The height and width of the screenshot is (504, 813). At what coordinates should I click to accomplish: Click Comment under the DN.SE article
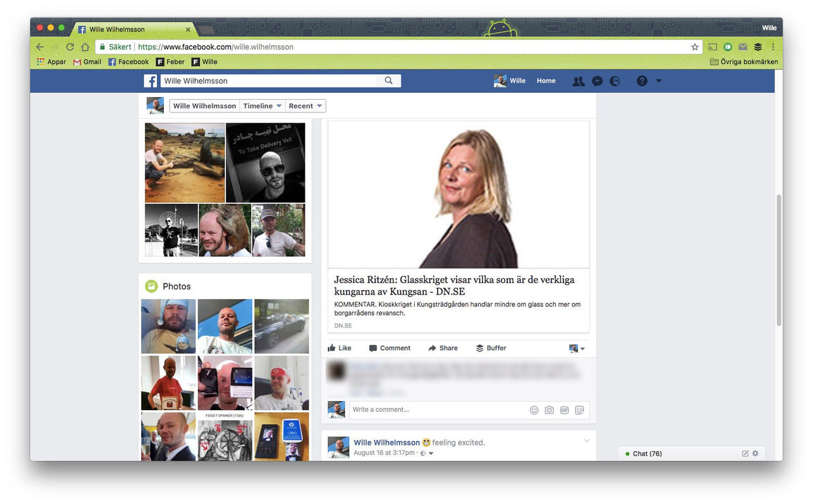(389, 348)
